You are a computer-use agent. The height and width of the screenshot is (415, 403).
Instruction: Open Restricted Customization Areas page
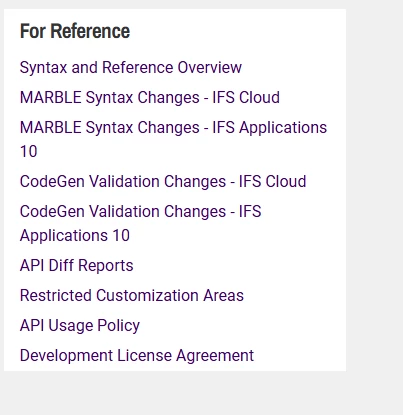pyautogui.click(x=132, y=295)
